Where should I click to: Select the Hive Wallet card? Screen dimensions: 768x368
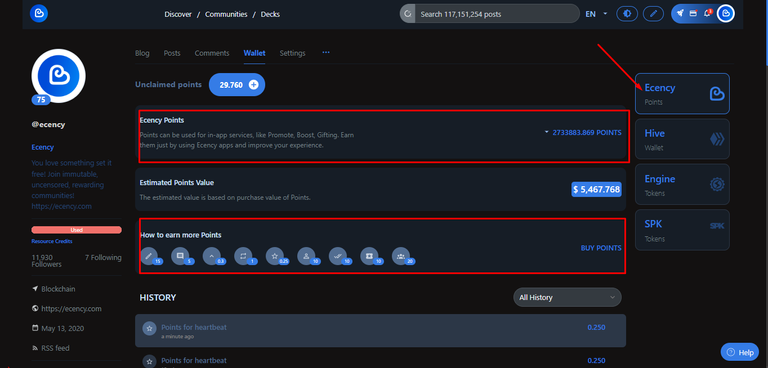click(x=682, y=139)
